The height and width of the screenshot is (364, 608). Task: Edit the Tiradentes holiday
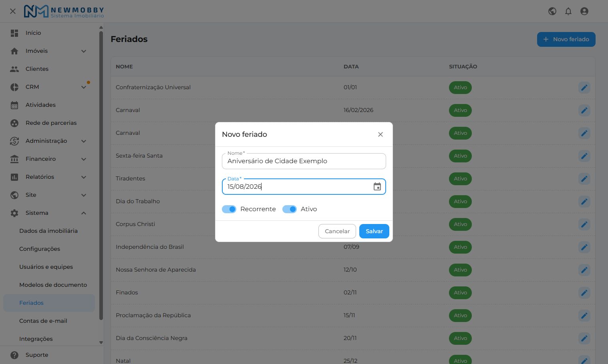tap(584, 179)
